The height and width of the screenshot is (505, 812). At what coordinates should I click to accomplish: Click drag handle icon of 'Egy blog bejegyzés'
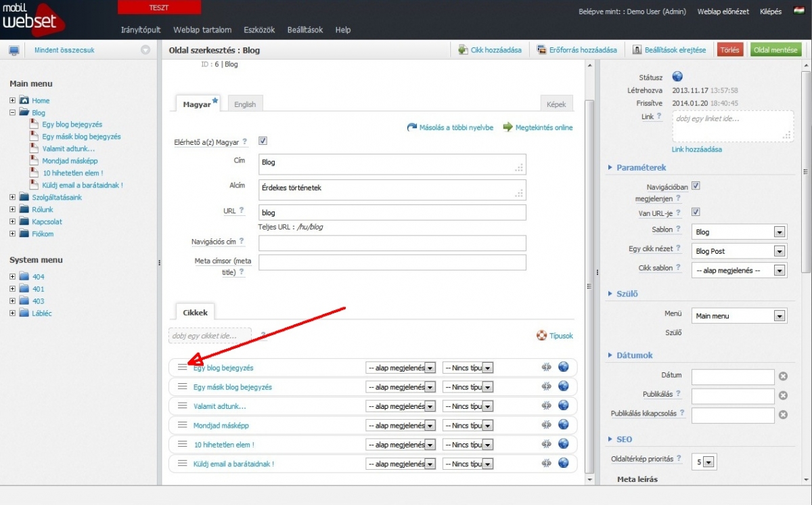point(182,367)
